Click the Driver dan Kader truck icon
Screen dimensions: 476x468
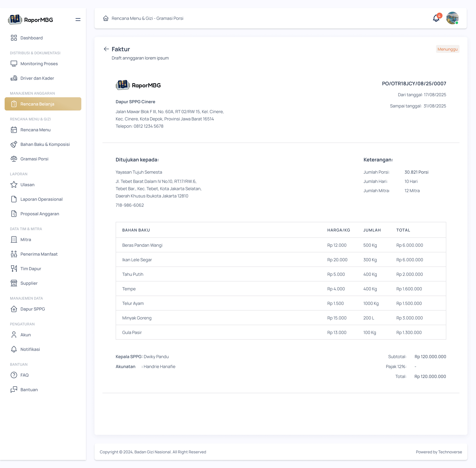[14, 78]
